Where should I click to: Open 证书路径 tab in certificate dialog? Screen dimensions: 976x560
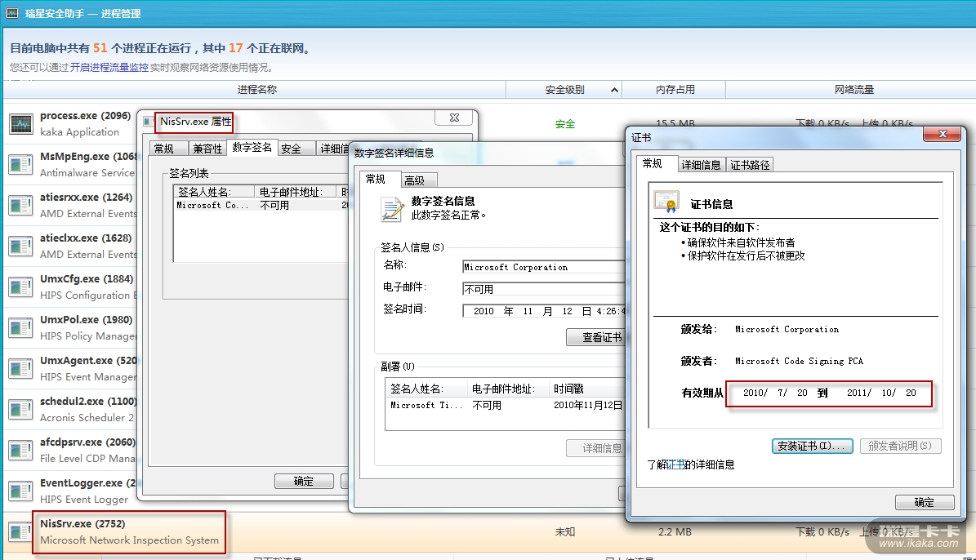(750, 165)
